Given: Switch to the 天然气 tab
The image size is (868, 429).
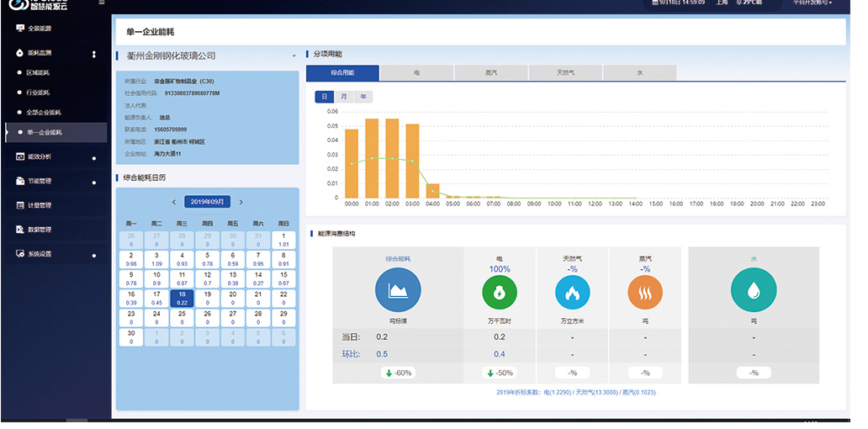Looking at the screenshot, I should click(x=565, y=73).
